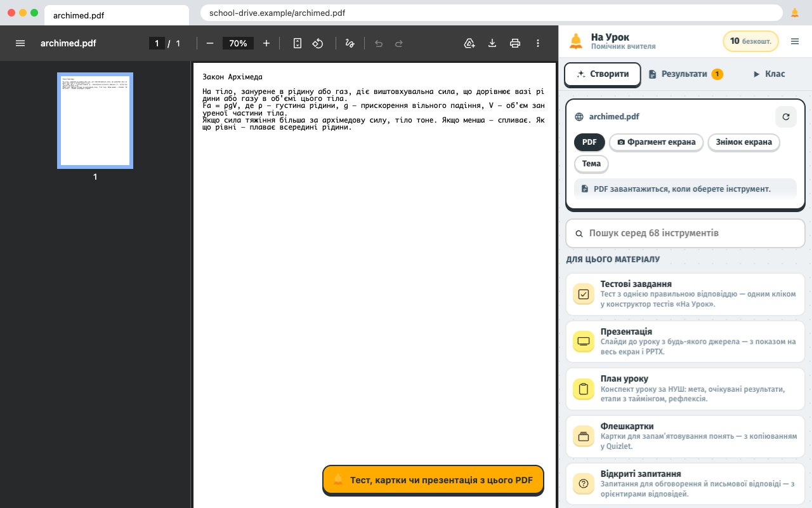
Task: Click the floating Тест, картки чи презентація button
Action: (433, 480)
